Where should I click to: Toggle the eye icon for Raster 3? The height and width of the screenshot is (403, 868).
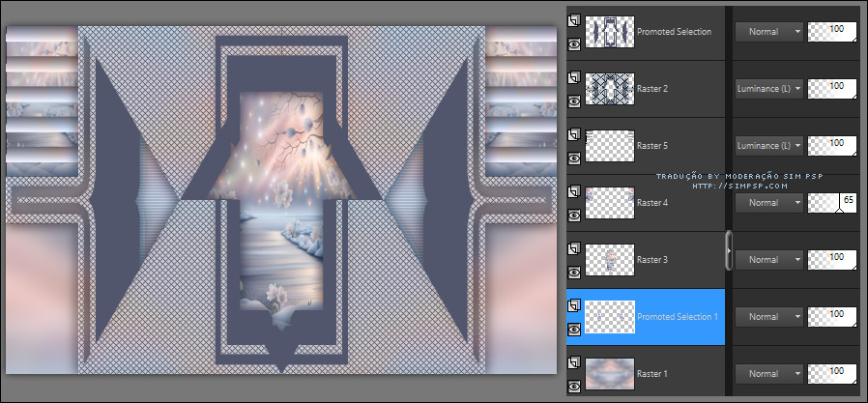574,272
